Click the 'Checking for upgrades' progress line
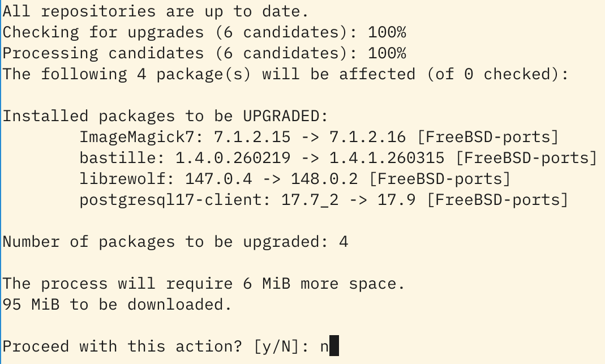Screen dimensions: 605x364 (x=204, y=32)
